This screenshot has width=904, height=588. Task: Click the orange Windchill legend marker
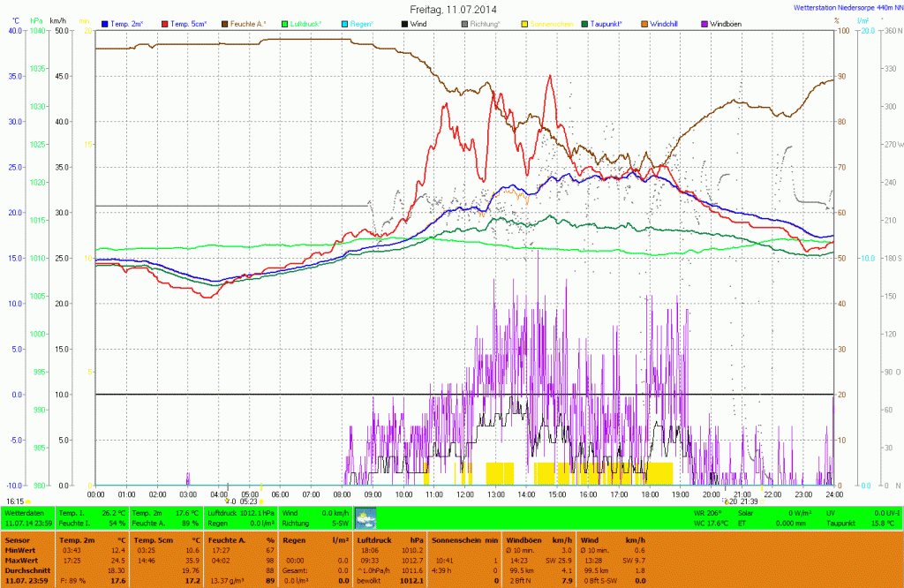(x=644, y=24)
